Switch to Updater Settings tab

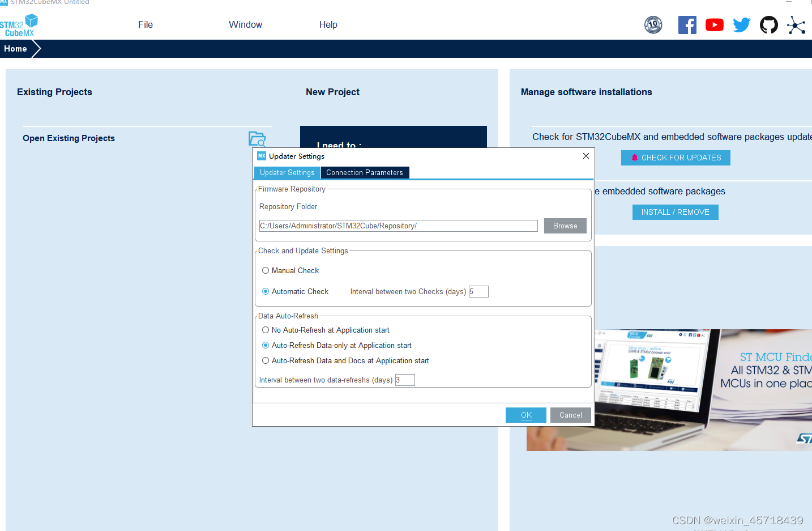287,173
